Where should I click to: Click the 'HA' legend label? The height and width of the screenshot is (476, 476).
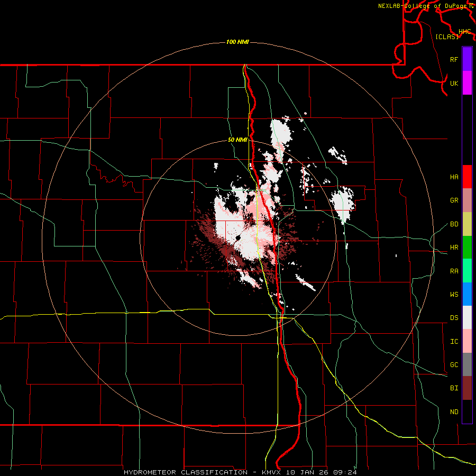tap(454, 177)
